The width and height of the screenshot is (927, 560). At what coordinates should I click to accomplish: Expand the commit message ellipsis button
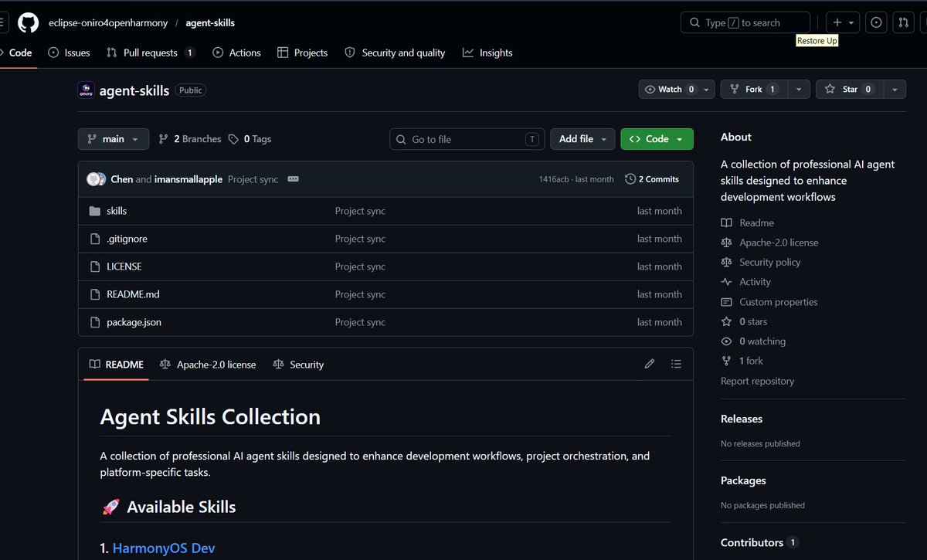[293, 179]
